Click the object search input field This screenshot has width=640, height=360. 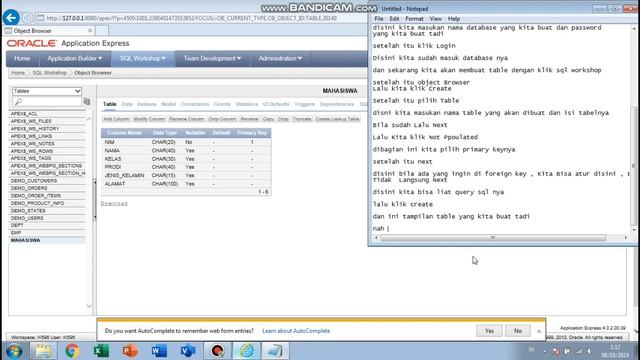[47, 102]
